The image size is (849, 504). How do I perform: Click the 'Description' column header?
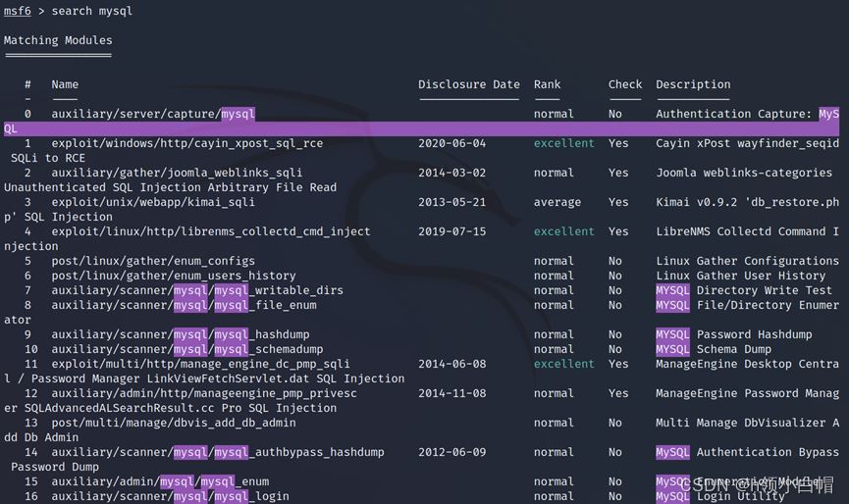click(693, 84)
